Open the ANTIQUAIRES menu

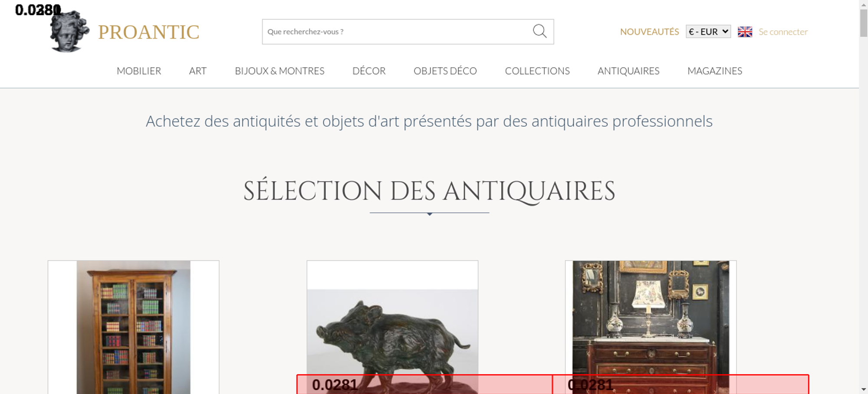point(628,71)
